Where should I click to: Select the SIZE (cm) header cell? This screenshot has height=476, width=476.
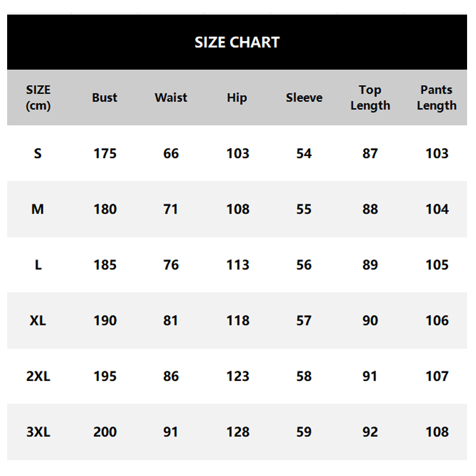pyautogui.click(x=38, y=98)
